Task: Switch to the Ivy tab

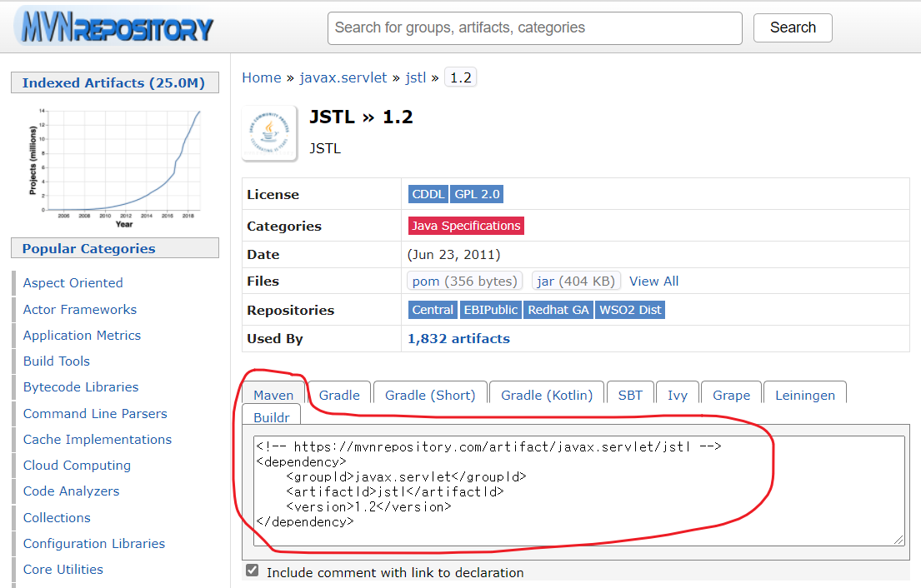Action: pos(678,395)
